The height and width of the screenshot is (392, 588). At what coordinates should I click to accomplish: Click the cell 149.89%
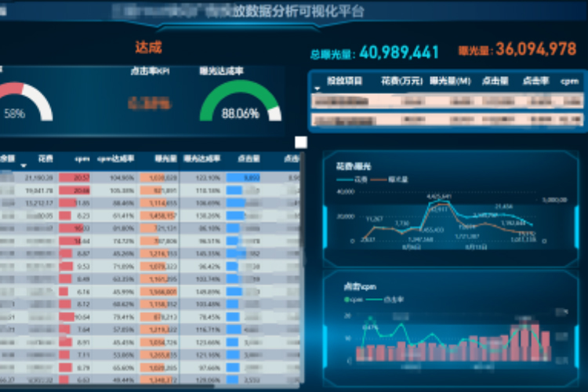[x=208, y=292]
